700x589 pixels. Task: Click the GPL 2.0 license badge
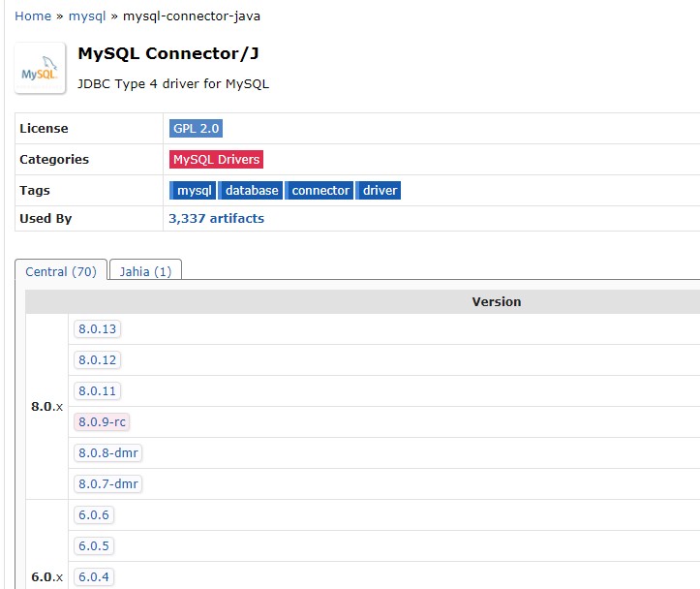pos(196,128)
